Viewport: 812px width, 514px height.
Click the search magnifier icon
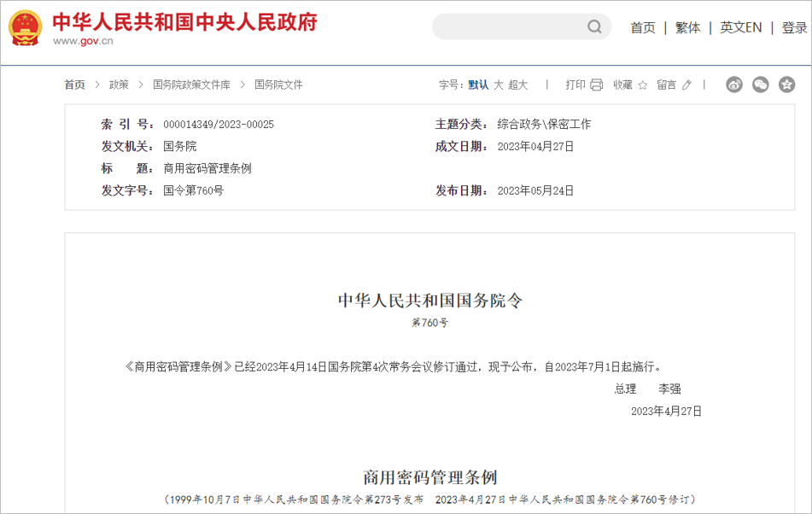(594, 27)
